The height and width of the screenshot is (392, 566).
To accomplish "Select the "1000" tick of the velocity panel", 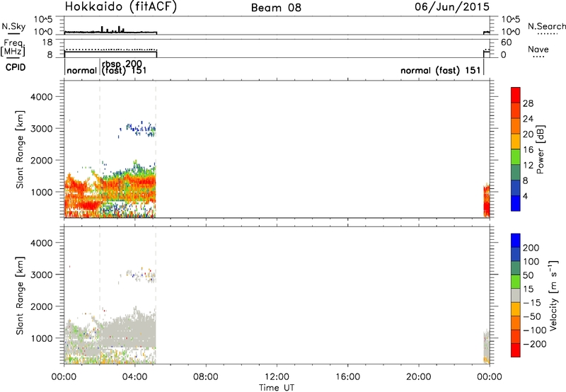I will [x=42, y=338].
